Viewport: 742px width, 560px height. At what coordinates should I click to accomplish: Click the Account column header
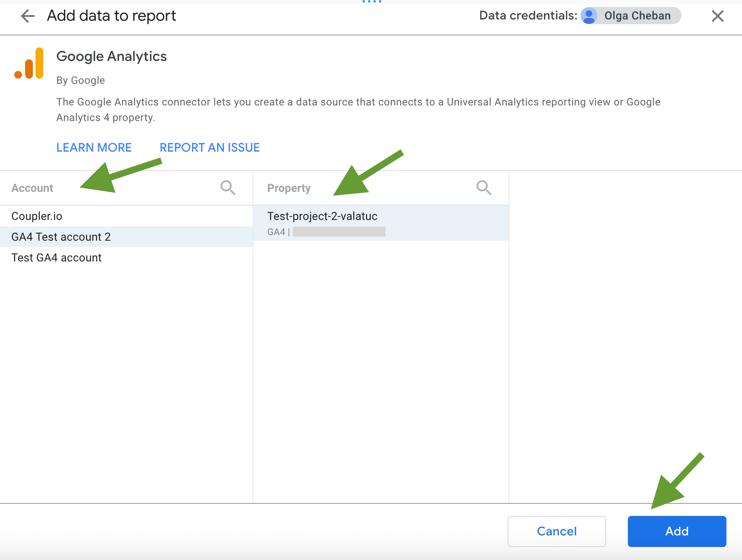[32, 188]
